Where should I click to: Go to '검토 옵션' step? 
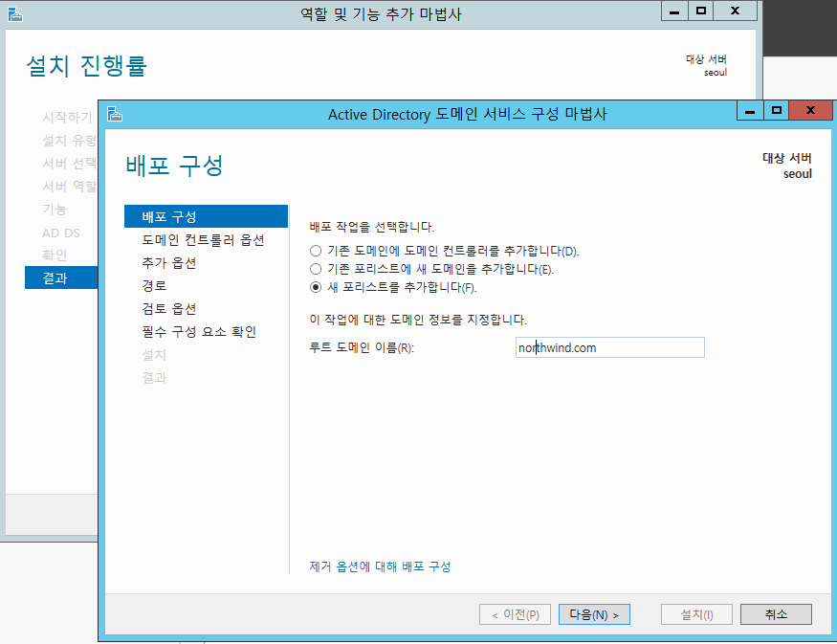pos(168,309)
